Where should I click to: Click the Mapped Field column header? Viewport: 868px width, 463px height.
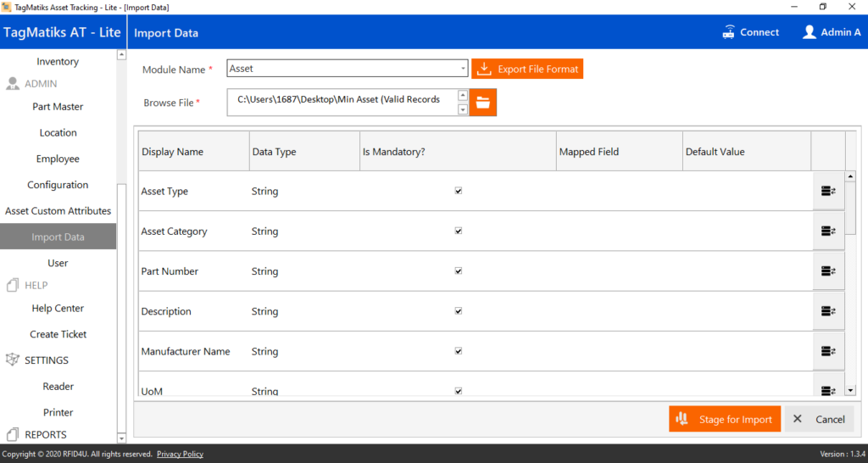[620, 151]
